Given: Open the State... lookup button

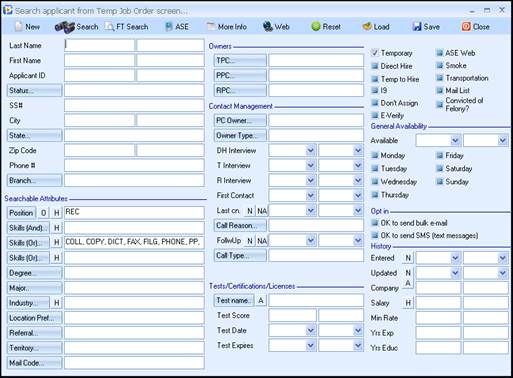Looking at the screenshot, I should click(35, 135).
